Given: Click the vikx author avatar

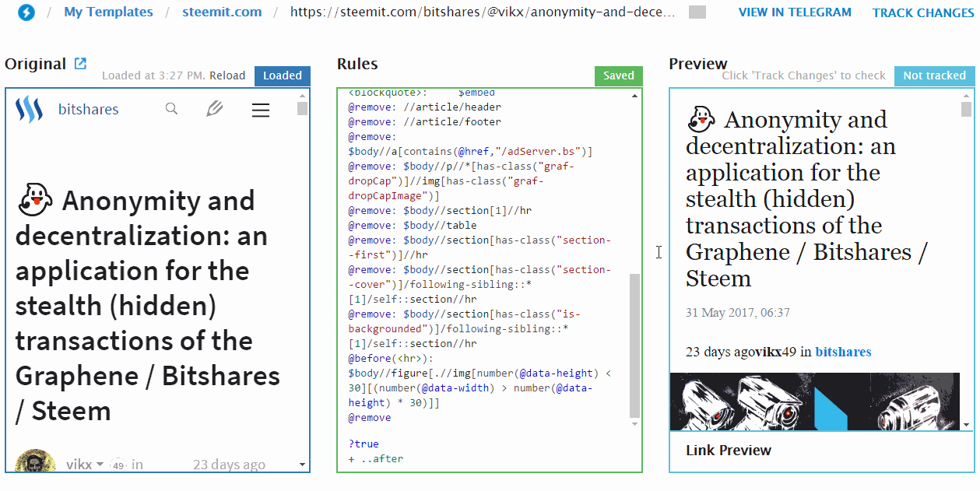Looking at the screenshot, I should point(35,461).
